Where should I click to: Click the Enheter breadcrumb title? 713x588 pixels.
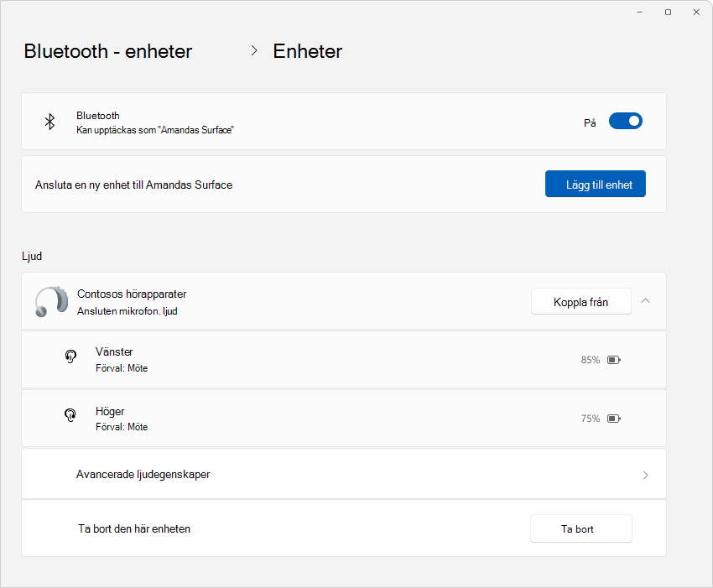[x=307, y=51]
